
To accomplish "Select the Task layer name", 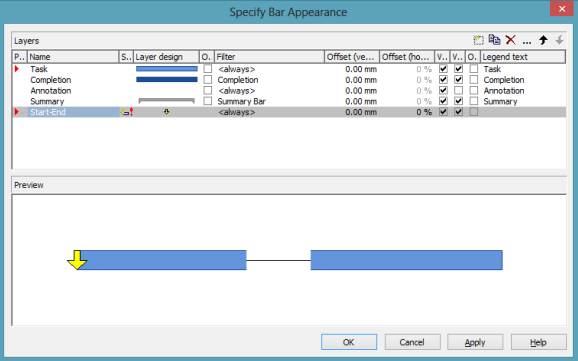I will coord(39,69).
